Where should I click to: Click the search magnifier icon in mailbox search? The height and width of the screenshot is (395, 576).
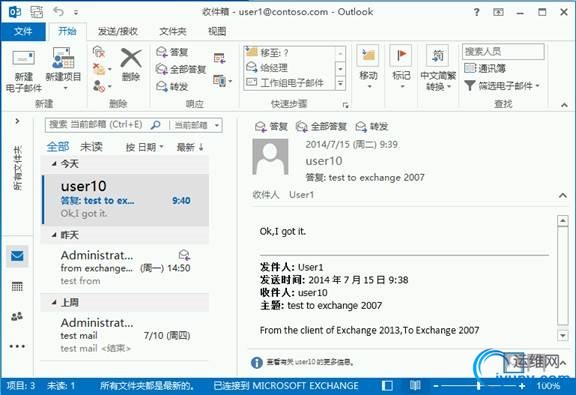tap(156, 125)
